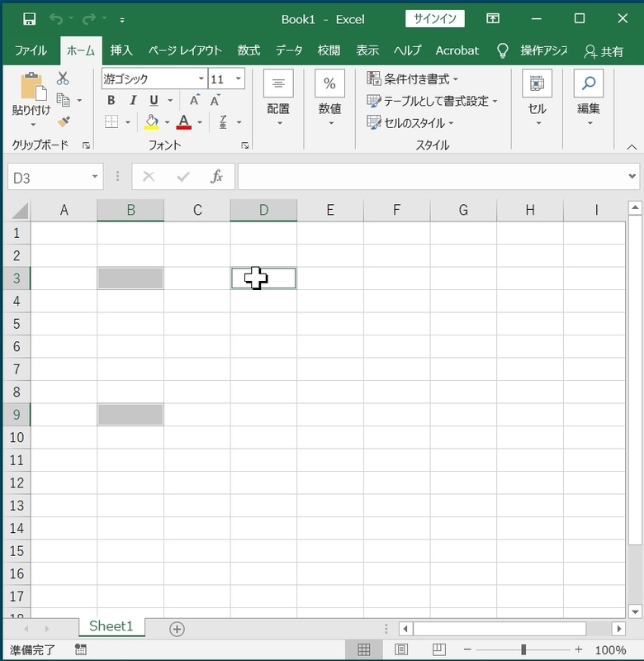Viewport: 644px width, 661px height.
Task: Click the 共有 share button
Action: (604, 51)
